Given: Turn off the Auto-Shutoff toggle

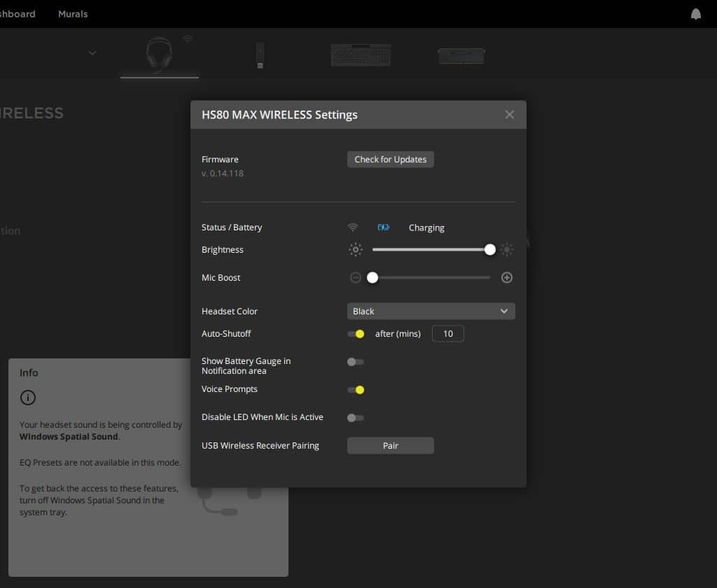Looking at the screenshot, I should [356, 334].
